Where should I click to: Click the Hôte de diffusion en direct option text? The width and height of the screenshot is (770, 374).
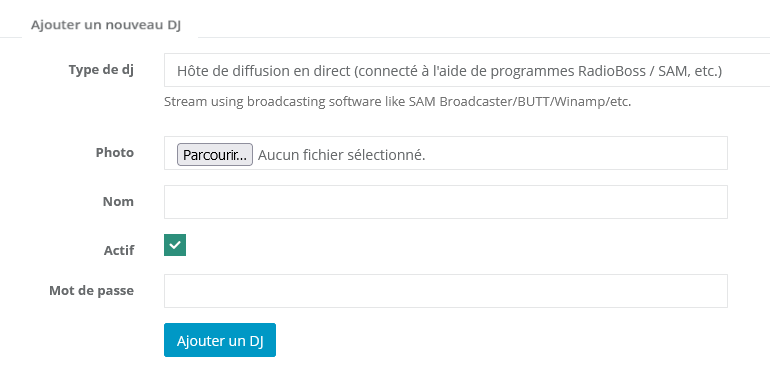[x=264, y=71]
